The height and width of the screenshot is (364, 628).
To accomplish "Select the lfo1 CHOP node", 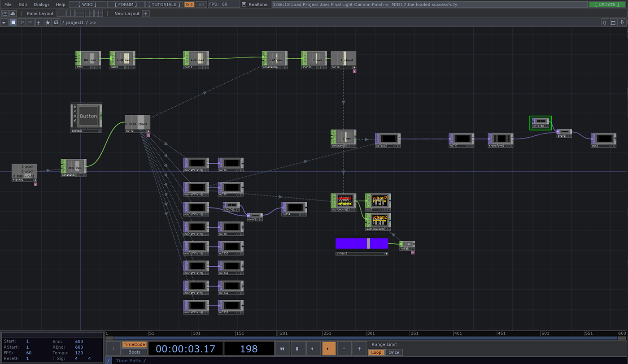I will (88, 60).
